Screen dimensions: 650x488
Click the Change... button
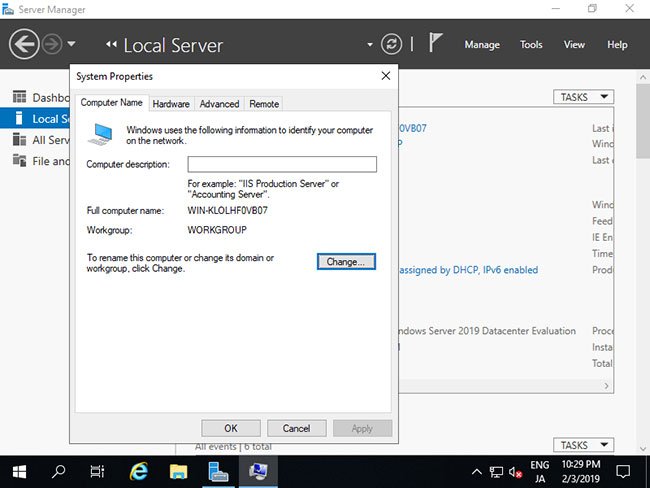(x=346, y=262)
